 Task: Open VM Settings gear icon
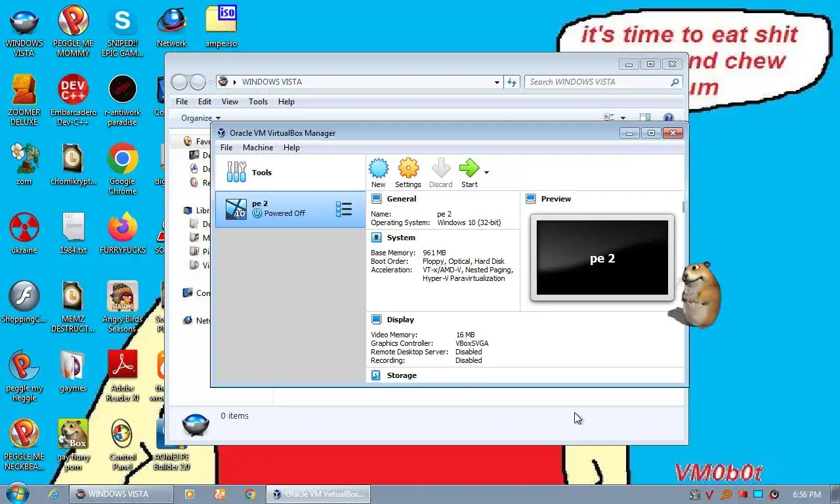[x=408, y=173]
